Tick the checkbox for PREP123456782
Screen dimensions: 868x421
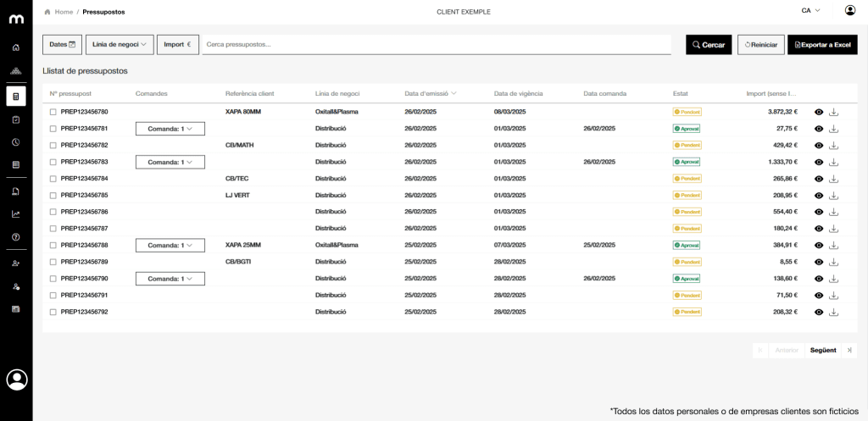pos(53,146)
